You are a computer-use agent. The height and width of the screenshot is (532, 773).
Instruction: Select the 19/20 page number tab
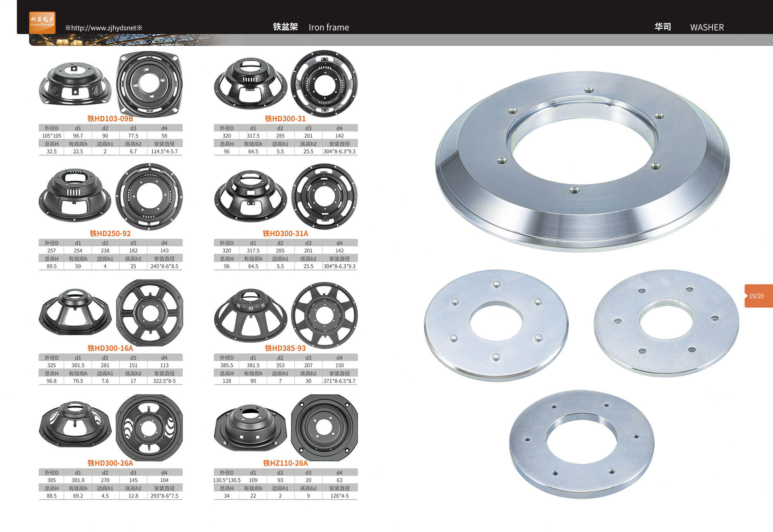click(x=758, y=296)
